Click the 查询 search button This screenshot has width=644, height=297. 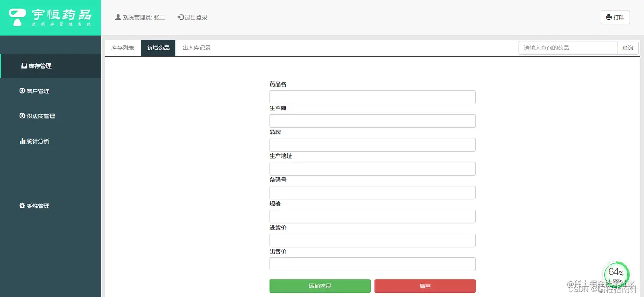click(x=628, y=48)
